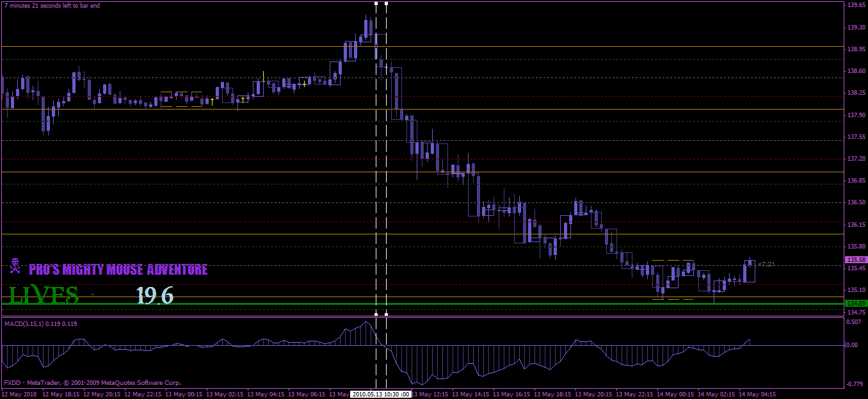868x399 pixels.
Task: Click price axis label 134.75
Action: (x=856, y=313)
